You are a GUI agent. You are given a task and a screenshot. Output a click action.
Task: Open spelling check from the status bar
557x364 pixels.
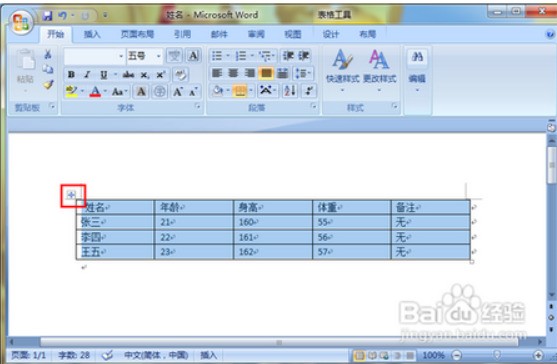click(x=108, y=355)
